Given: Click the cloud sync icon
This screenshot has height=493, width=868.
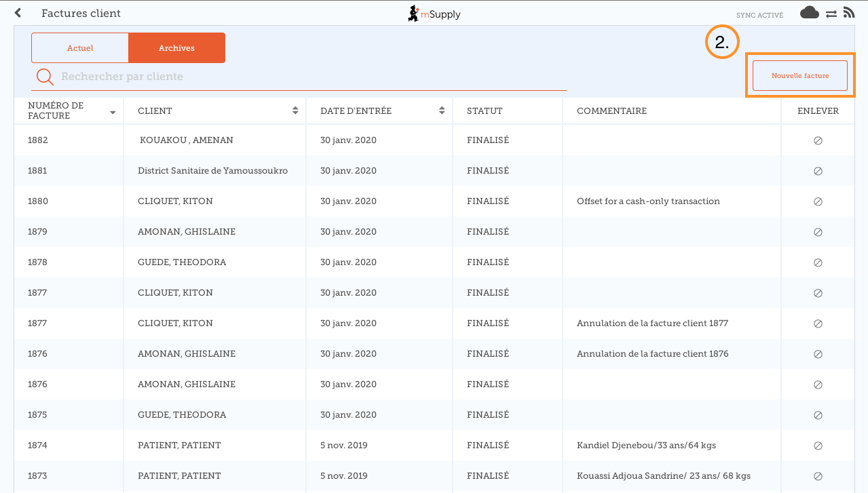Looking at the screenshot, I should (809, 12).
